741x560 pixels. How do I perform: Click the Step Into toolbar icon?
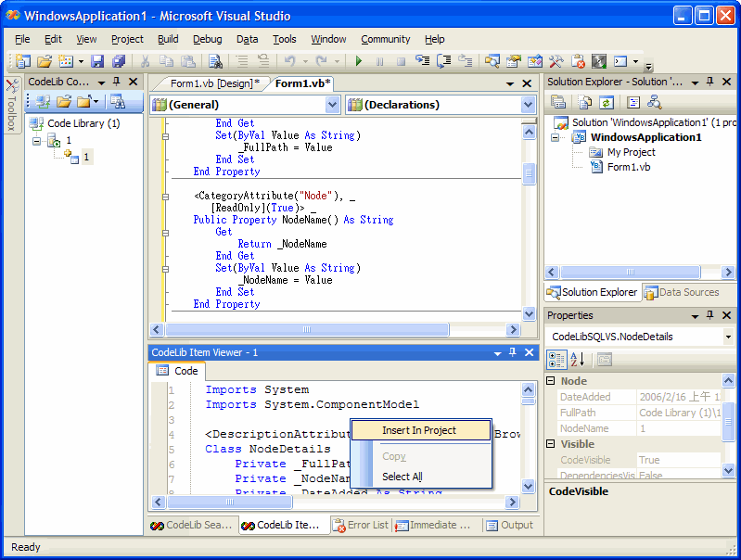click(x=423, y=60)
